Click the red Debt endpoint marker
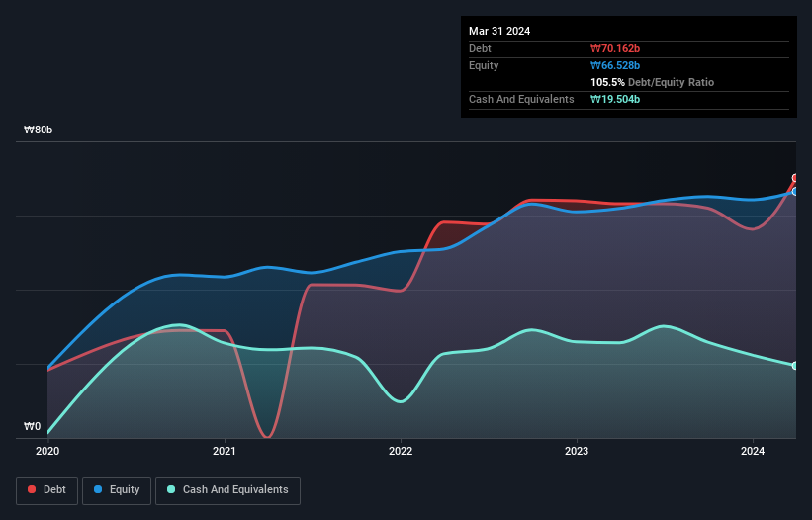 (x=795, y=178)
